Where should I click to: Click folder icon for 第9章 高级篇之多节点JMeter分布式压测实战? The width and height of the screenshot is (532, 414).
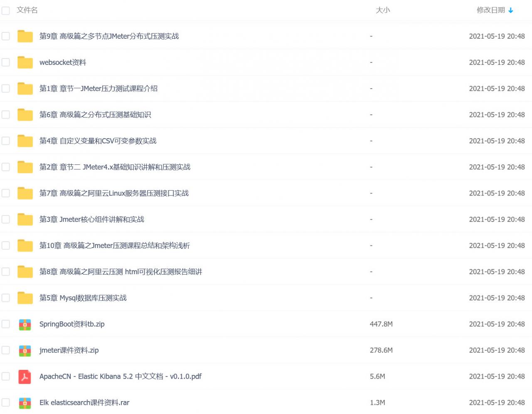pyautogui.click(x=25, y=36)
